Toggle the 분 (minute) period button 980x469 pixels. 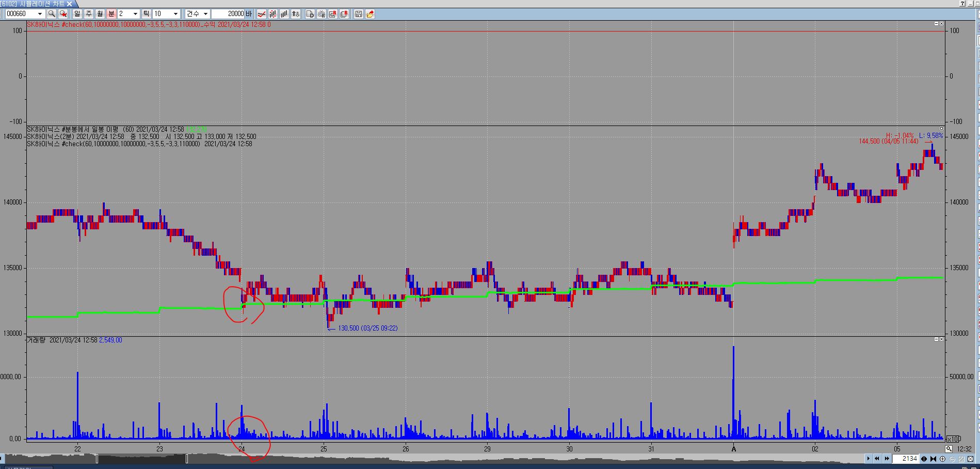(x=111, y=14)
